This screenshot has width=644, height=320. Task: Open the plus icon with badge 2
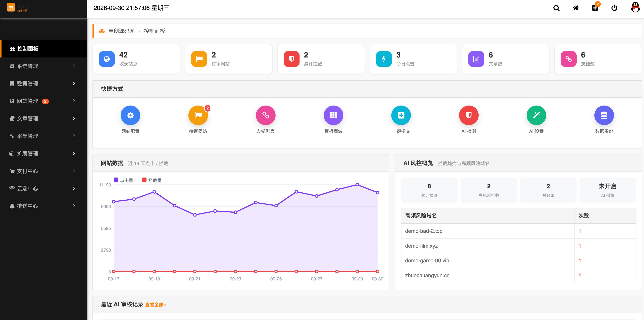pyautogui.click(x=595, y=8)
